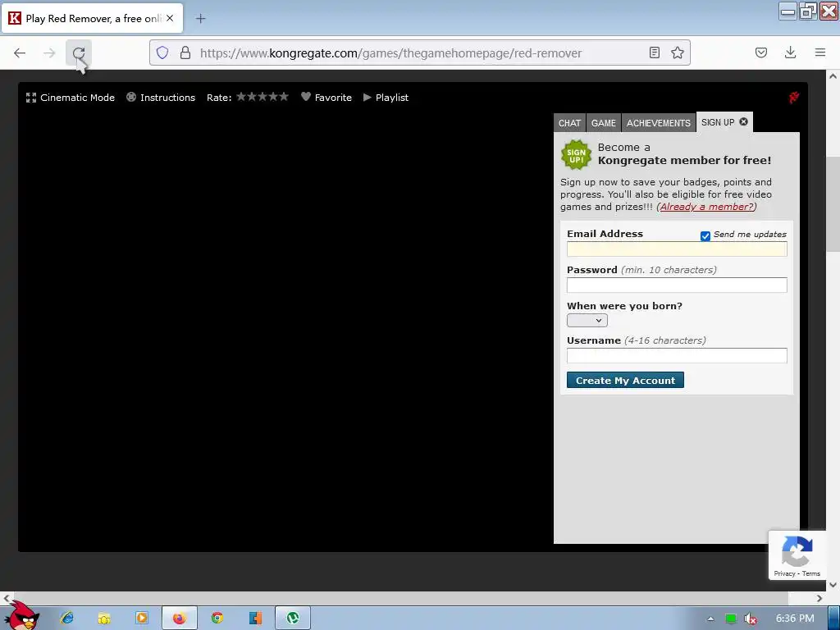Screen dimensions: 840x630
Task: Show hidden system tray icons
Action: (710, 619)
